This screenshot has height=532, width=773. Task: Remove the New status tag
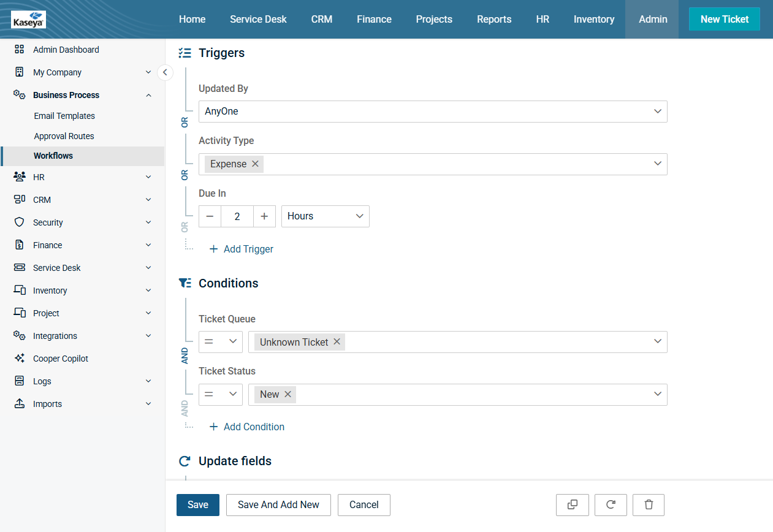click(x=287, y=394)
